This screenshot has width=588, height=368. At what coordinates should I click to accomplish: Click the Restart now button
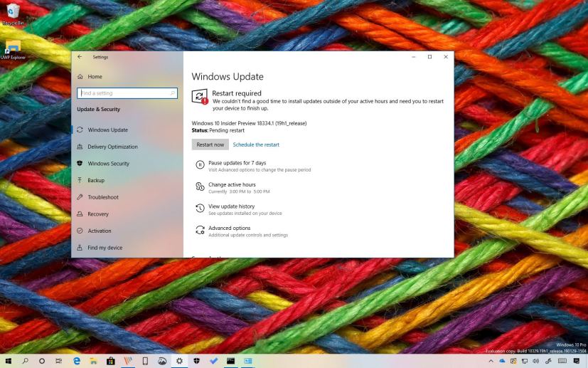210,144
